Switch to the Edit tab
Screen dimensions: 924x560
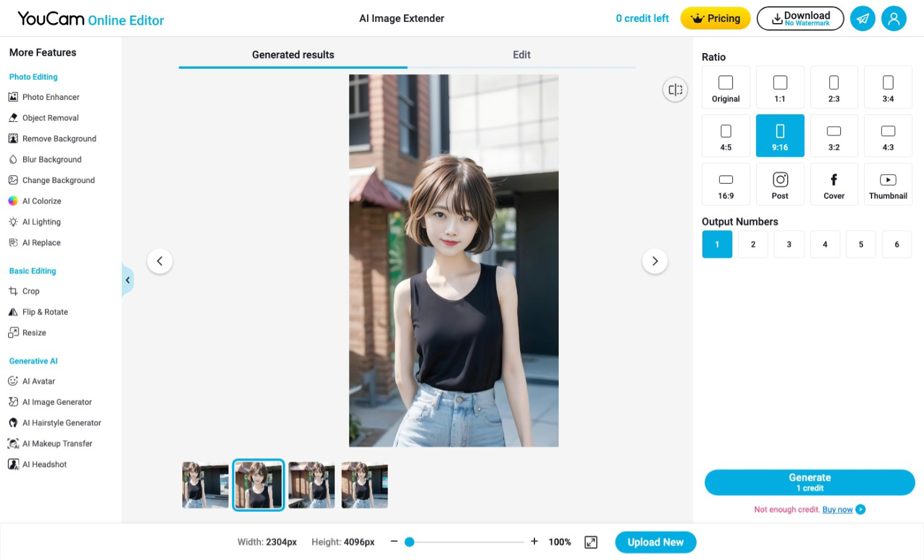tap(521, 55)
